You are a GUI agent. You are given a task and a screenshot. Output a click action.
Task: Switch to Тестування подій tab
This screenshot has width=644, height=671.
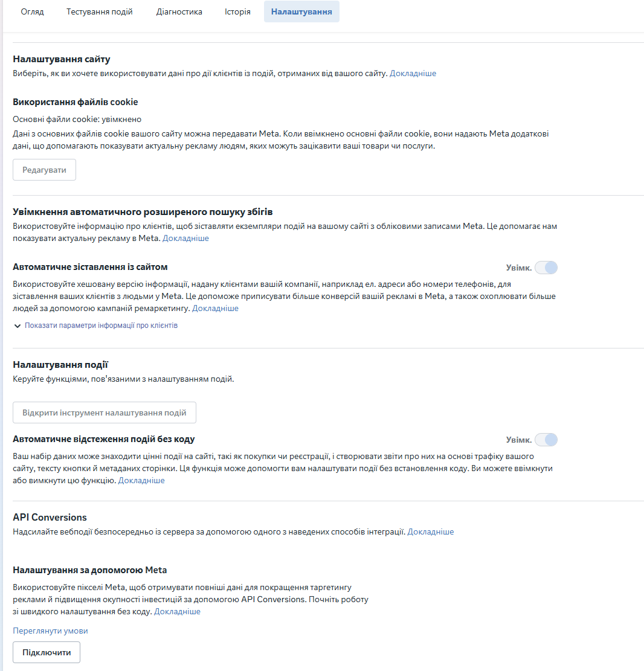click(x=99, y=11)
